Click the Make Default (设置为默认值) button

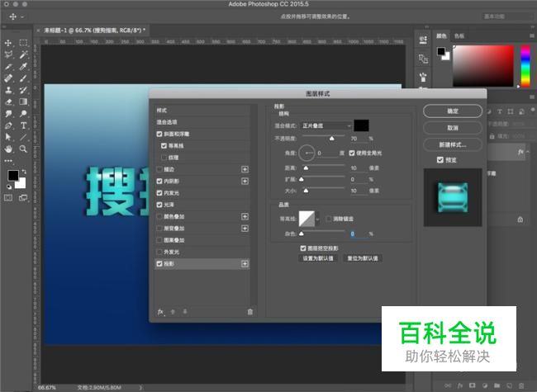click(318, 258)
